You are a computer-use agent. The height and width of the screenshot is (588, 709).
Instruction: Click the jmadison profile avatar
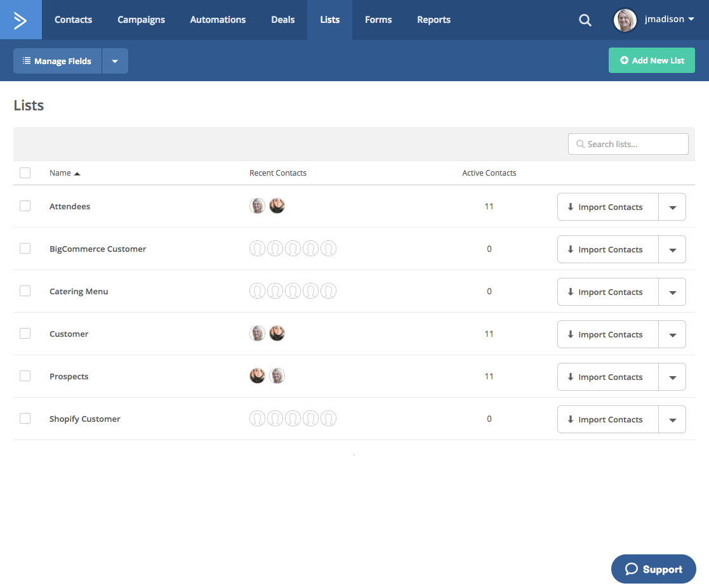coord(625,20)
